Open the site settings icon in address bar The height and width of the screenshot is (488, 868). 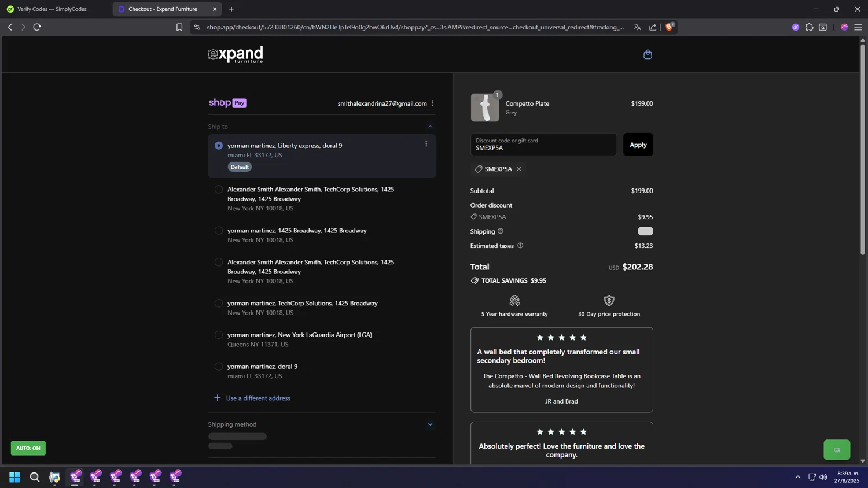coord(197,27)
